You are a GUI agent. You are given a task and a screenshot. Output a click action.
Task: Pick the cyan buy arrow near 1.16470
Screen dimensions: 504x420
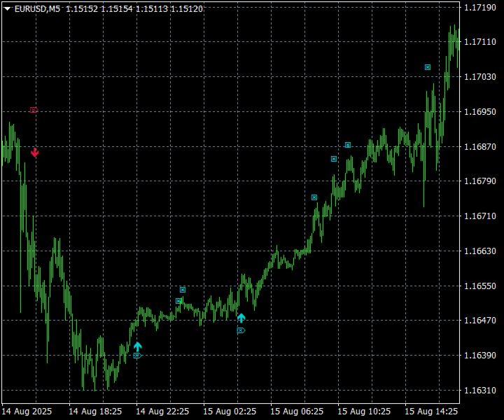coord(241,318)
